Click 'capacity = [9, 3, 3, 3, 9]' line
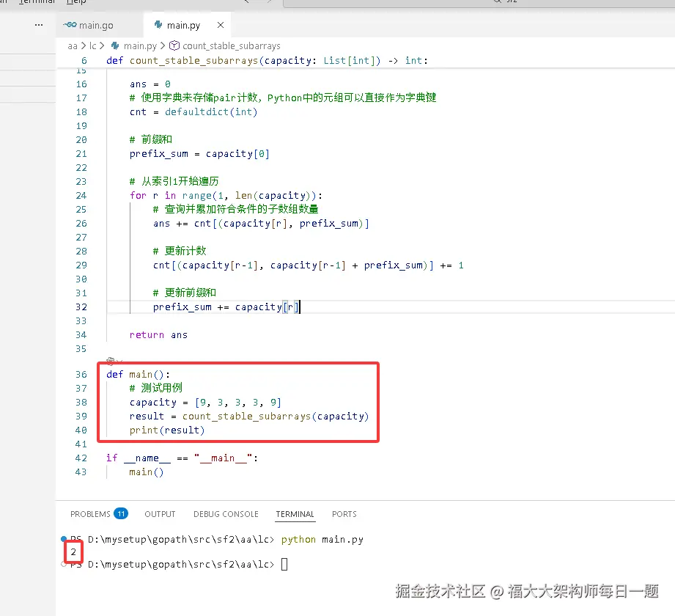 point(205,403)
